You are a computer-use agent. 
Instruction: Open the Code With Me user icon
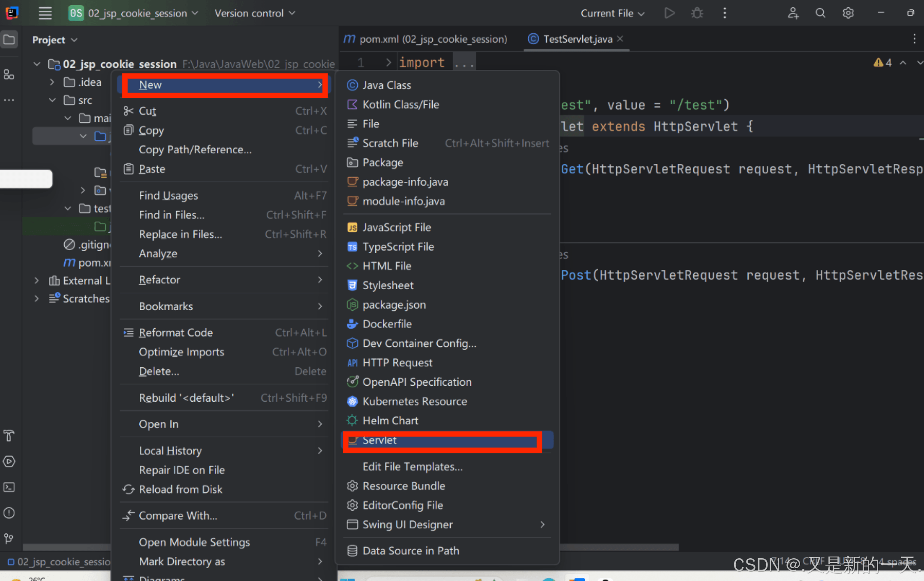[792, 13]
